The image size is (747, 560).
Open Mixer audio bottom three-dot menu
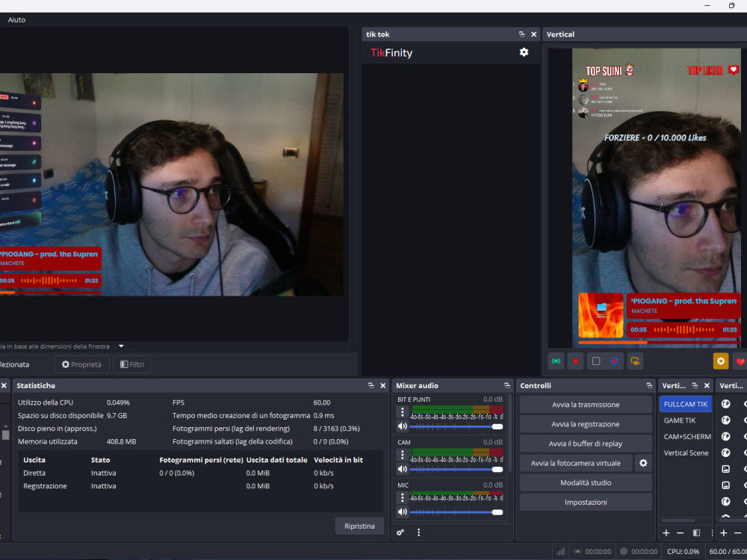point(419,532)
